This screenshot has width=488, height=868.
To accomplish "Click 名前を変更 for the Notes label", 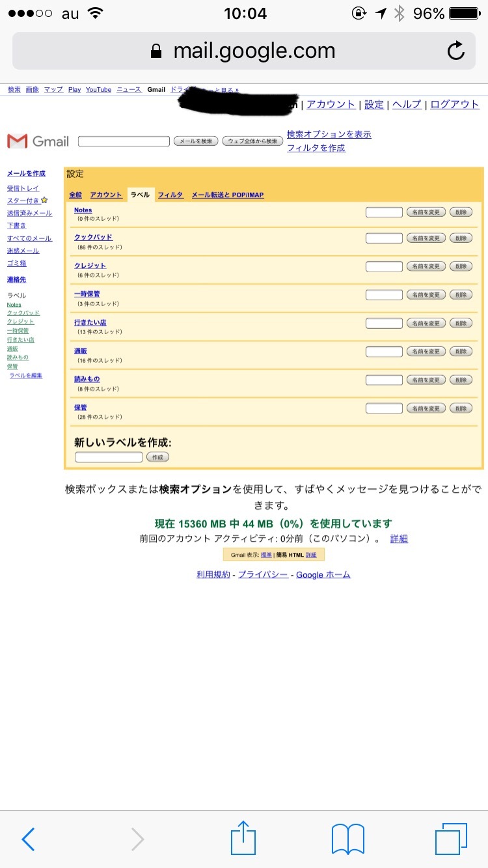I will [426, 212].
